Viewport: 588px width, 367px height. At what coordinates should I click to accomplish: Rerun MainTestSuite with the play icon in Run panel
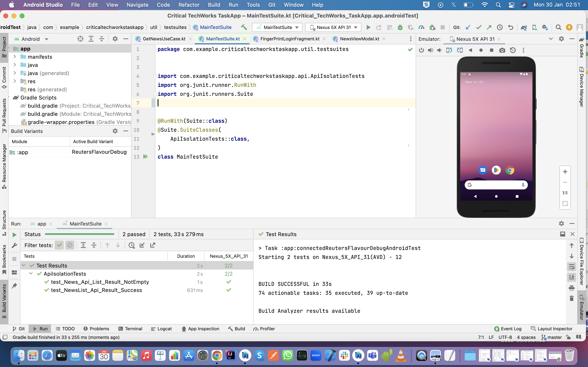[14, 234]
